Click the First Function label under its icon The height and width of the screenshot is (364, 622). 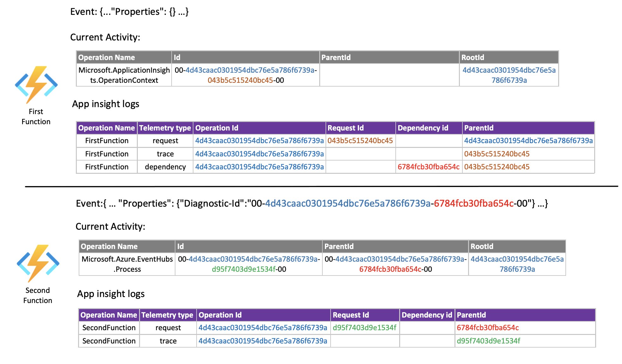pos(35,117)
